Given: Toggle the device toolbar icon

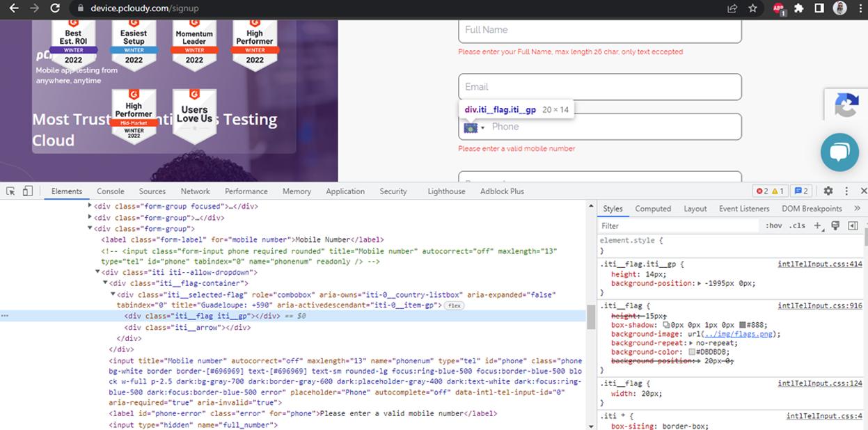Looking at the screenshot, I should (28, 191).
